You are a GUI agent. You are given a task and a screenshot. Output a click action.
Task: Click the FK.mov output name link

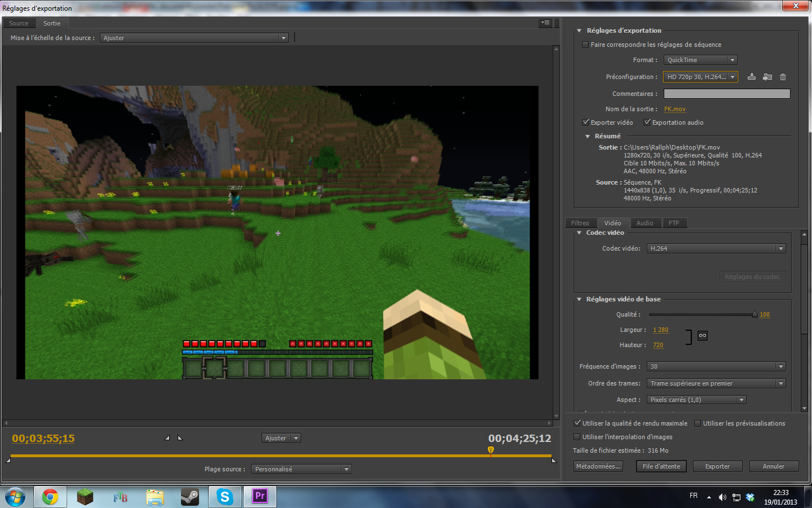pyautogui.click(x=675, y=109)
